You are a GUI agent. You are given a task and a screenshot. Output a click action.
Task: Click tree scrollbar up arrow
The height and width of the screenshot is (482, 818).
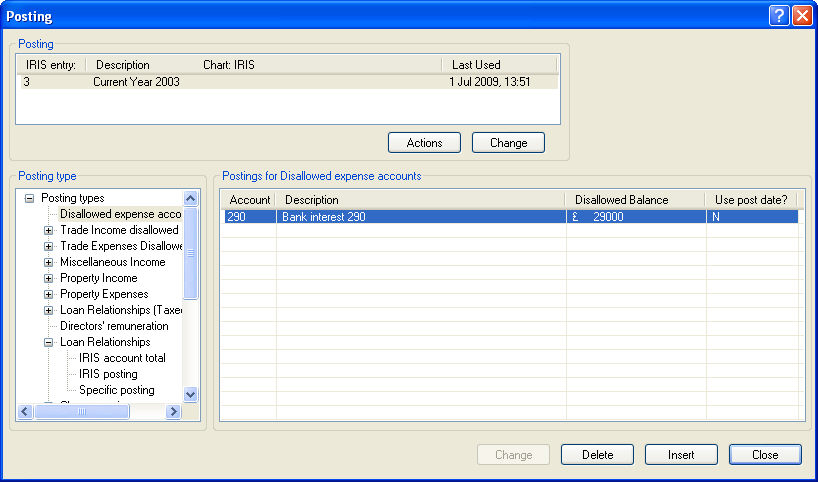(191, 199)
